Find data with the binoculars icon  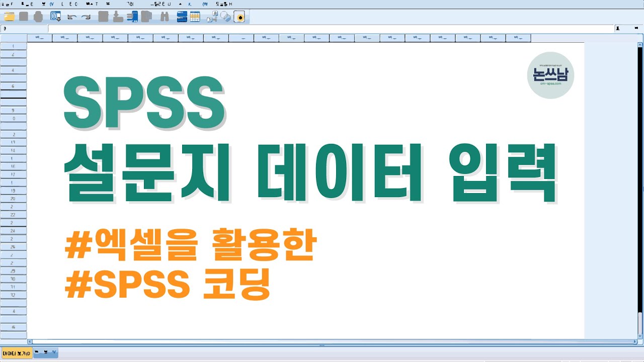[x=164, y=17]
